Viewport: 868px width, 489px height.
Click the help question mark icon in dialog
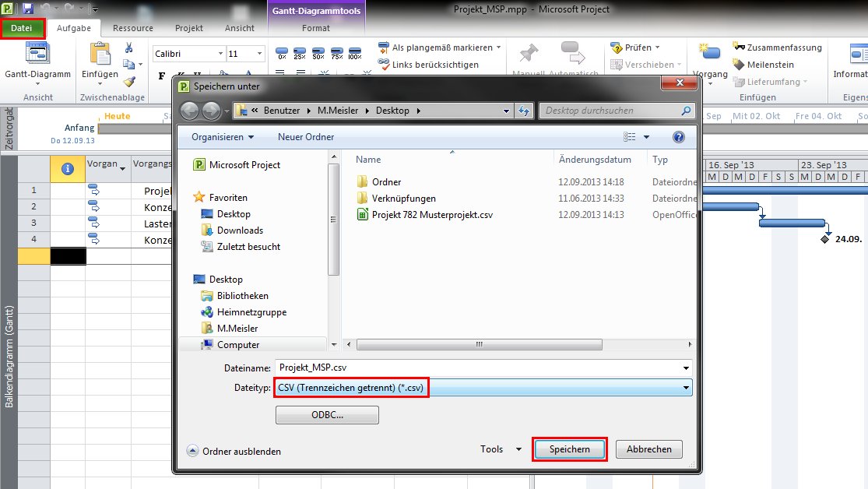point(678,137)
